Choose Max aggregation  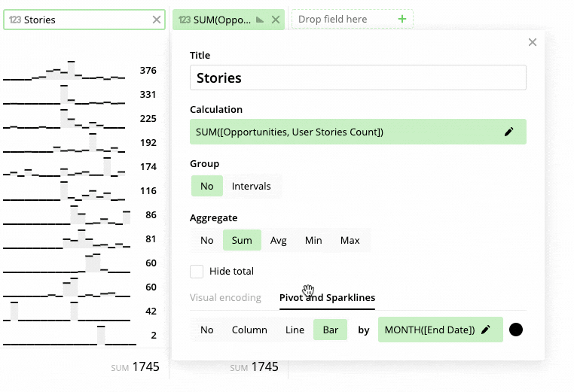350,240
